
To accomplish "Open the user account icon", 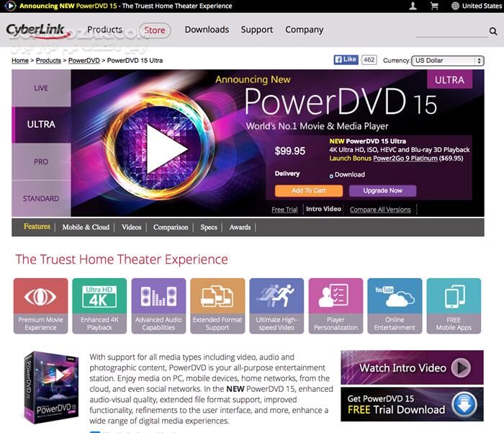I will [413, 6].
